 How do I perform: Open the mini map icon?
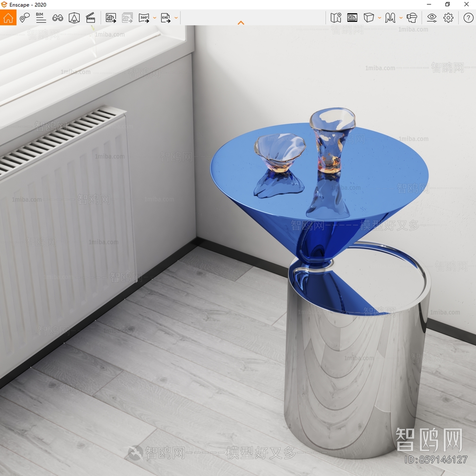click(x=336, y=18)
